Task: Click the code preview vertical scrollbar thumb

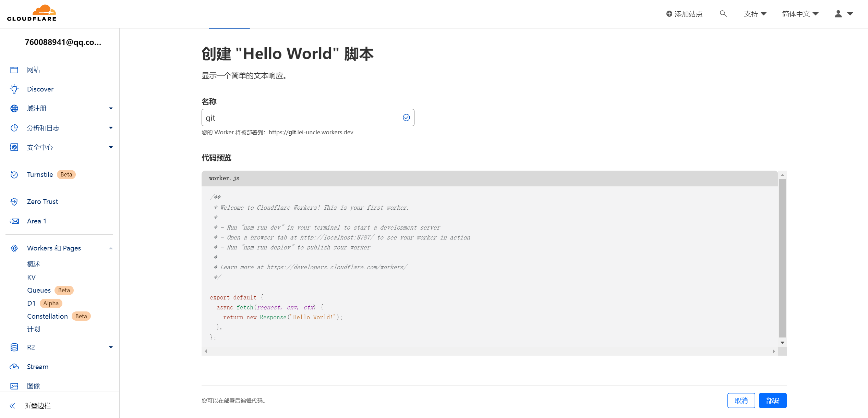Action: tap(782, 259)
